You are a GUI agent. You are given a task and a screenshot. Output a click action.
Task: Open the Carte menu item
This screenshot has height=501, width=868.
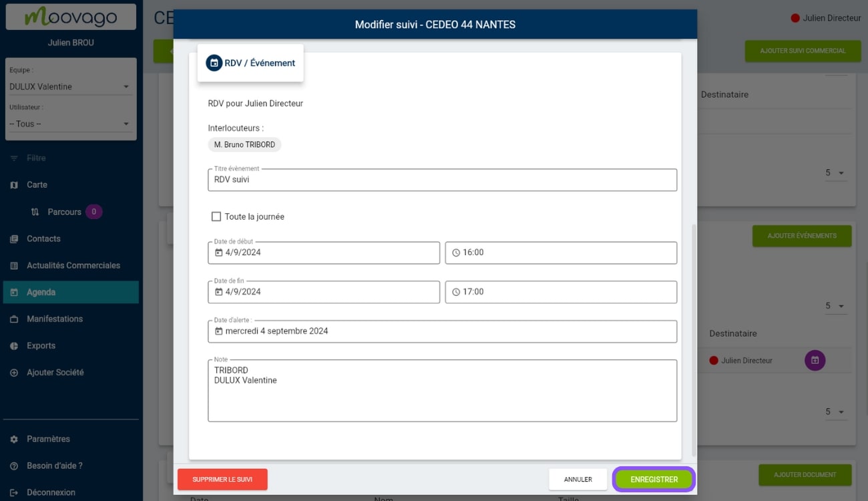(x=71, y=185)
